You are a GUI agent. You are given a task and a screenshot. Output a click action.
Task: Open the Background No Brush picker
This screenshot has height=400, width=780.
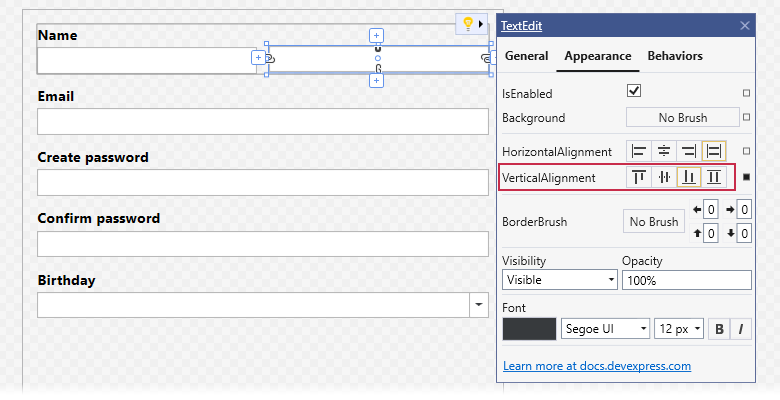(682, 118)
